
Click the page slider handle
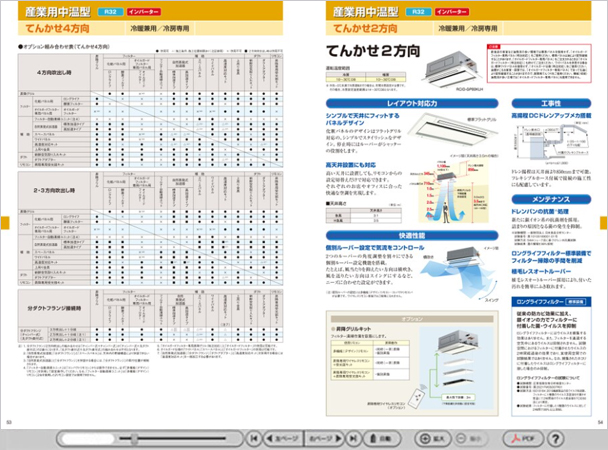(x=134, y=439)
